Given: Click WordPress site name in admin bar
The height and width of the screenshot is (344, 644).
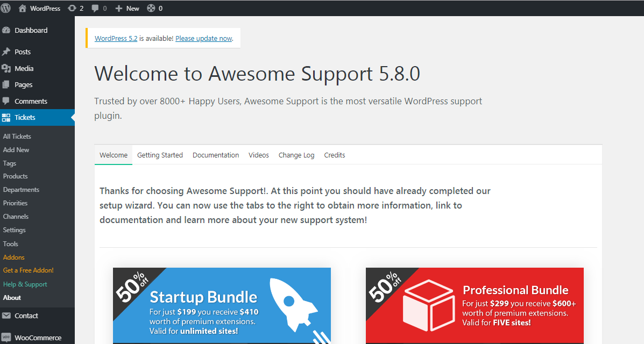Looking at the screenshot, I should click(x=45, y=8).
